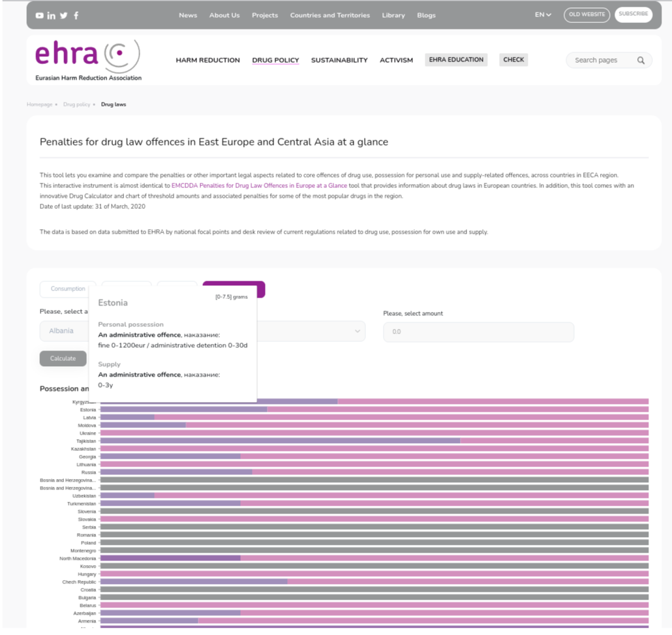Click the Tajikistan purple bar segment
The image size is (672, 635).
280,441
